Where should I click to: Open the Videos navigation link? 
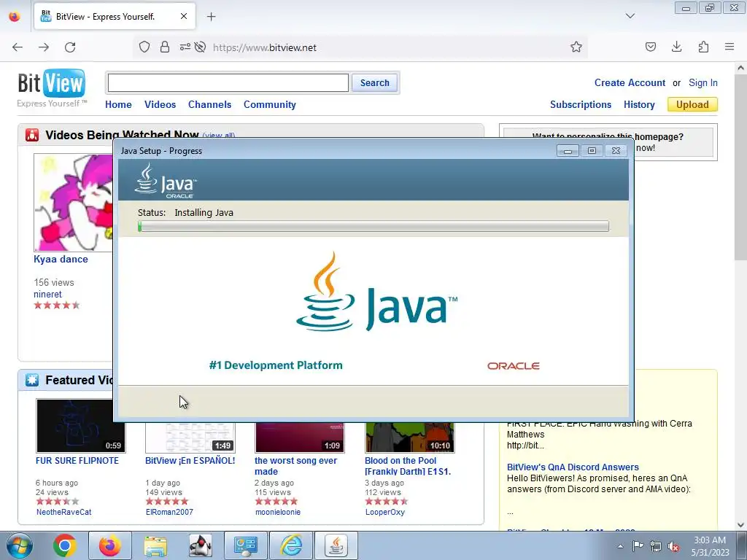[x=160, y=105]
